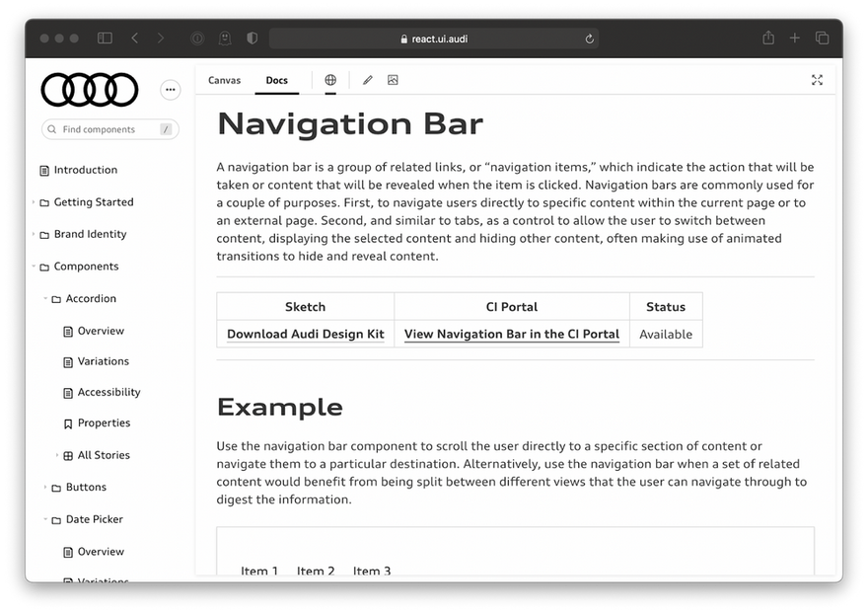868x613 pixels.
Task: Open the sidebar ellipsis menu button
Action: [x=171, y=90]
